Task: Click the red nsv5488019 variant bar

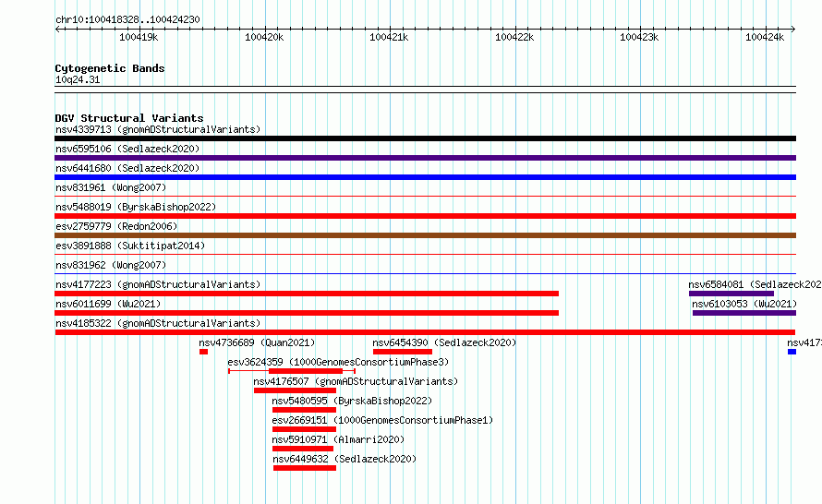Action: 425,216
